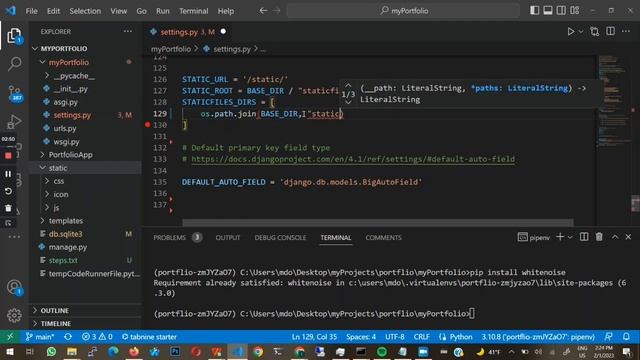Expand the css folder
The height and width of the screenshot is (360, 640).
(59, 181)
